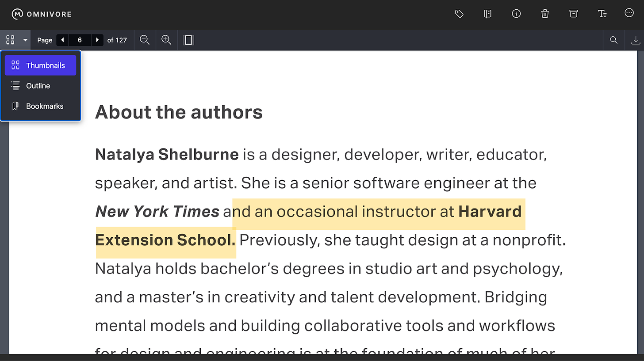Open the document search magnifier
This screenshot has width=644, height=361.
(x=614, y=40)
